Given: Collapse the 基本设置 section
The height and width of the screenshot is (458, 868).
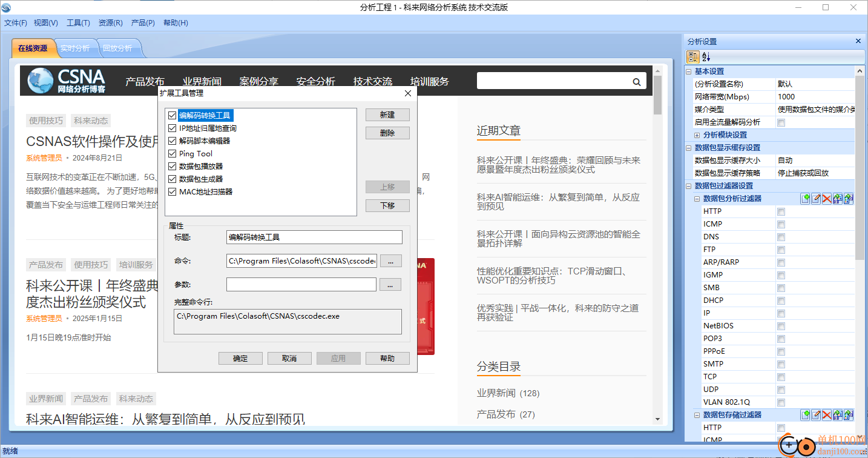Looking at the screenshot, I should tap(689, 71).
